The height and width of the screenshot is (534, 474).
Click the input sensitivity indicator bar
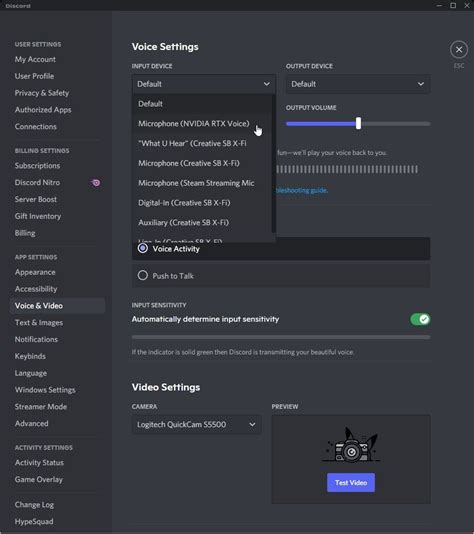coord(281,337)
